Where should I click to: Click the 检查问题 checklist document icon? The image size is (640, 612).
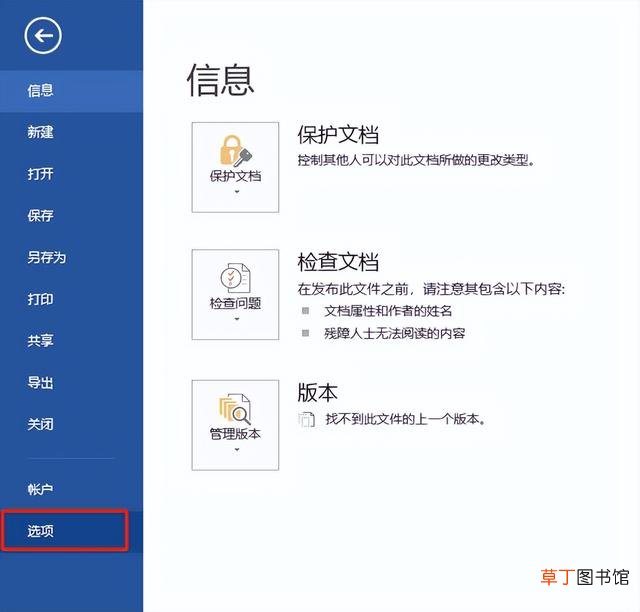click(235, 278)
